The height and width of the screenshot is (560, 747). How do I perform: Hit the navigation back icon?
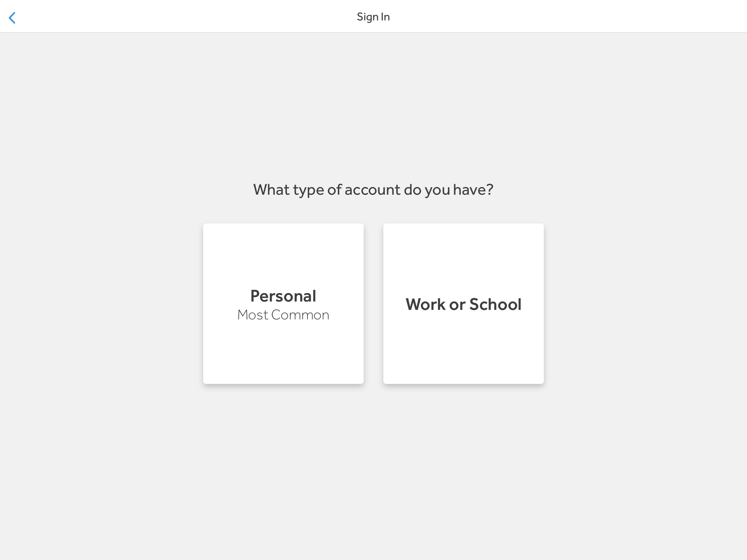[12, 17]
